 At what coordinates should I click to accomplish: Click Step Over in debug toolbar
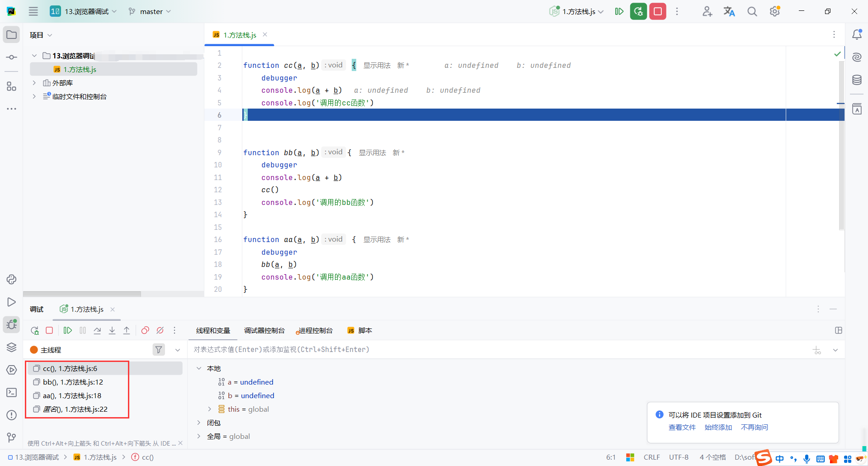(97, 330)
